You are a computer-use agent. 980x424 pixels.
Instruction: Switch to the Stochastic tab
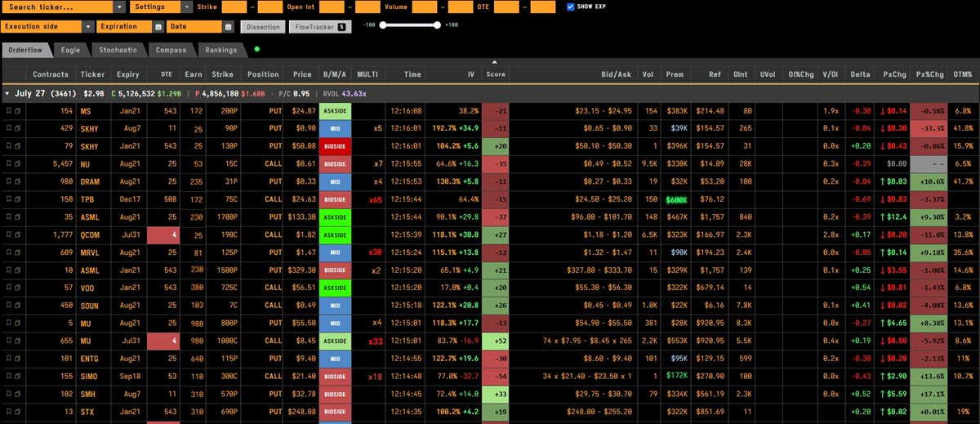(118, 50)
